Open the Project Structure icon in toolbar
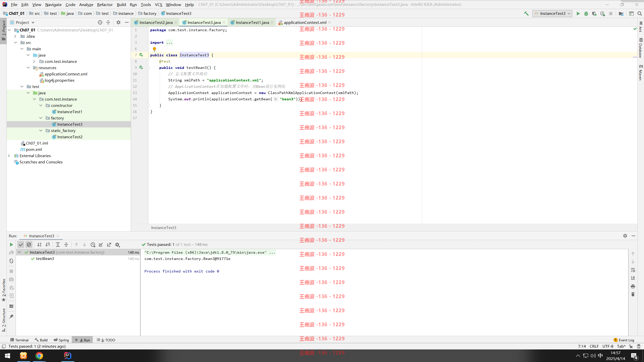Screen dimensions: 644x362 click(621, 14)
